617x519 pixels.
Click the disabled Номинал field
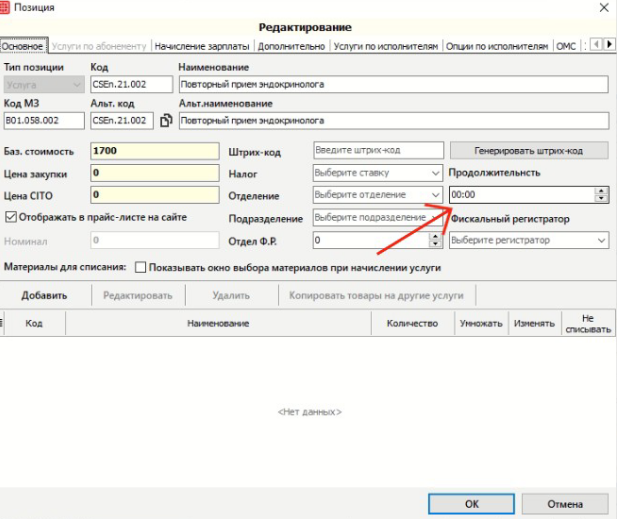[x=155, y=240]
